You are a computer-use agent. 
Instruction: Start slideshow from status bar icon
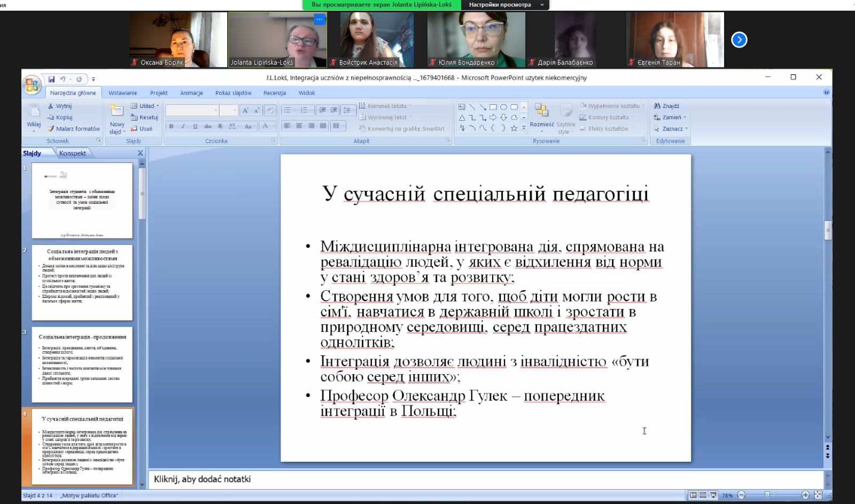pos(713,495)
